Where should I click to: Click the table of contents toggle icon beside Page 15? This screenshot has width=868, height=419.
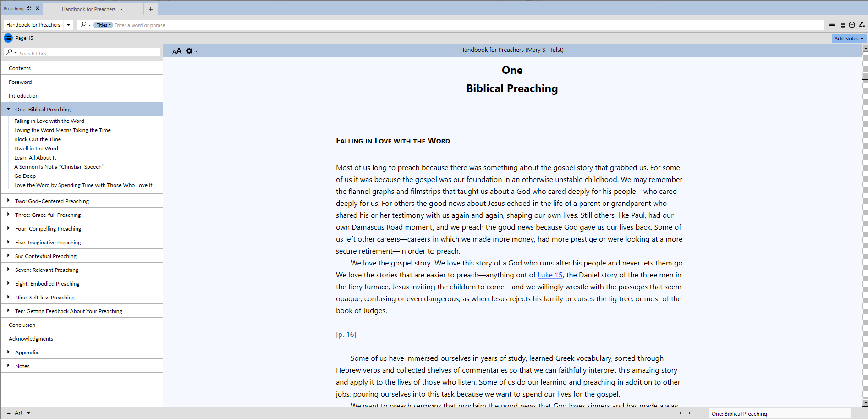tap(8, 38)
